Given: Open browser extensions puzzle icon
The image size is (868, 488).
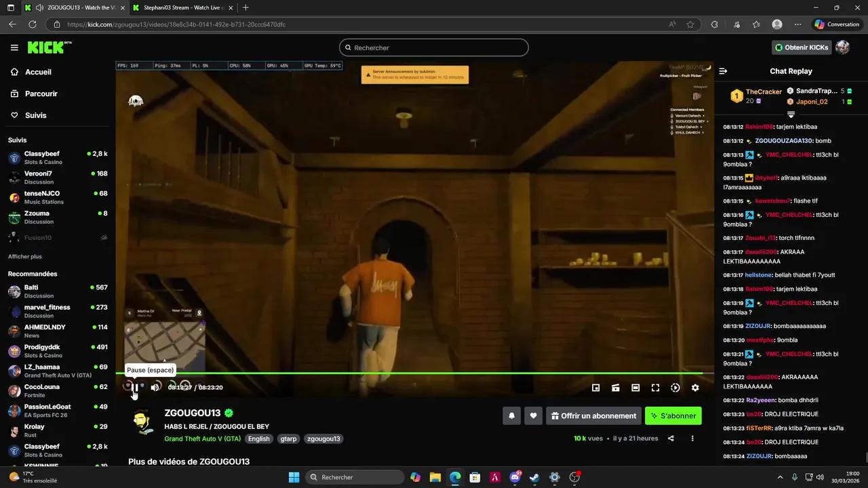Looking at the screenshot, I should click(x=714, y=24).
